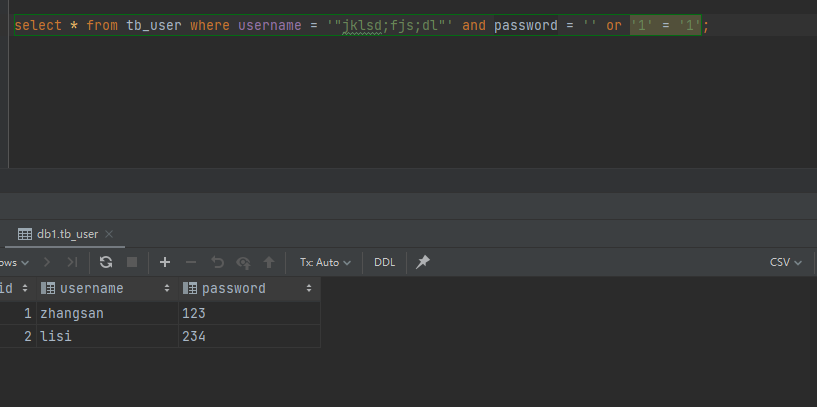This screenshot has height=407, width=817.
Task: Select the password cell 234
Action: (x=249, y=336)
